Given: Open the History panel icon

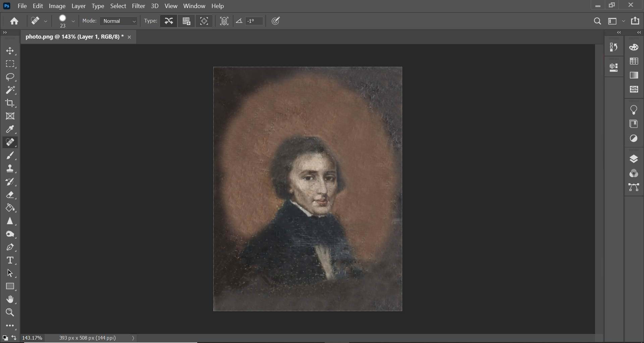Looking at the screenshot, I should [614, 47].
